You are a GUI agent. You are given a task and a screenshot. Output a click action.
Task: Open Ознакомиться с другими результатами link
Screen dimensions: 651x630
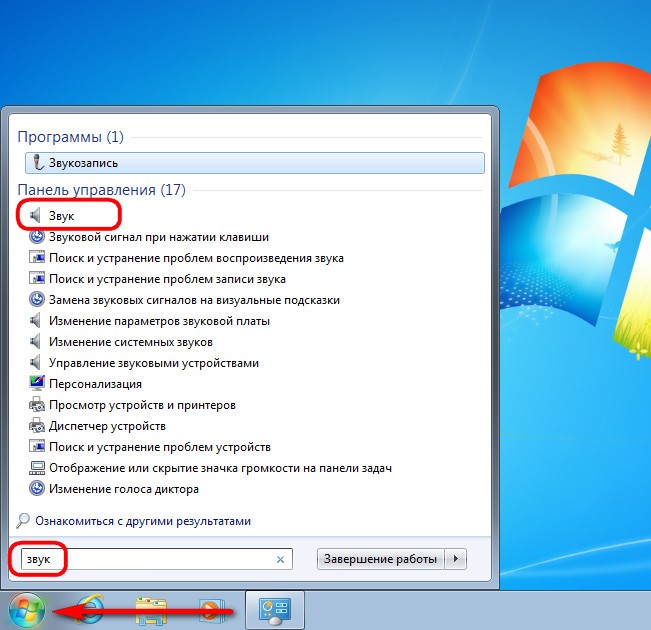pyautogui.click(x=142, y=521)
